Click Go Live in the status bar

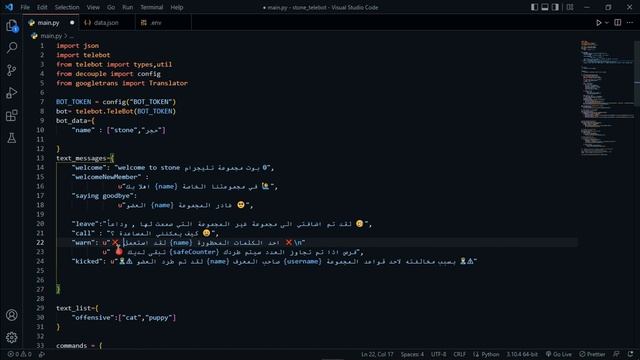click(x=558, y=354)
